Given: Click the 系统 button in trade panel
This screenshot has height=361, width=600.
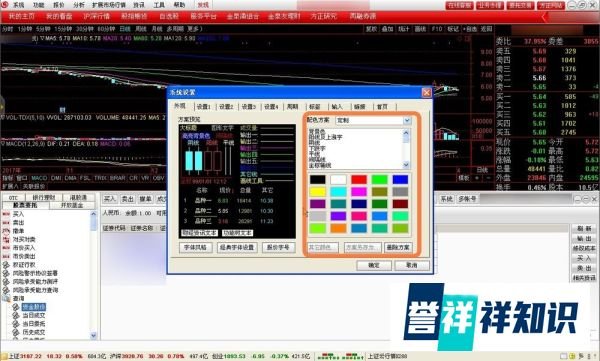Looking at the screenshot, I should (446, 199).
